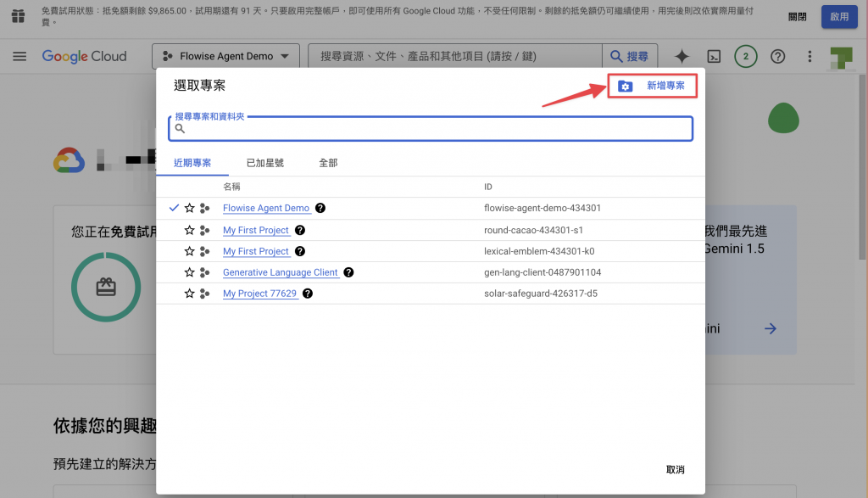Open the help question mark menu
The width and height of the screenshot is (868, 498).
[x=778, y=56]
